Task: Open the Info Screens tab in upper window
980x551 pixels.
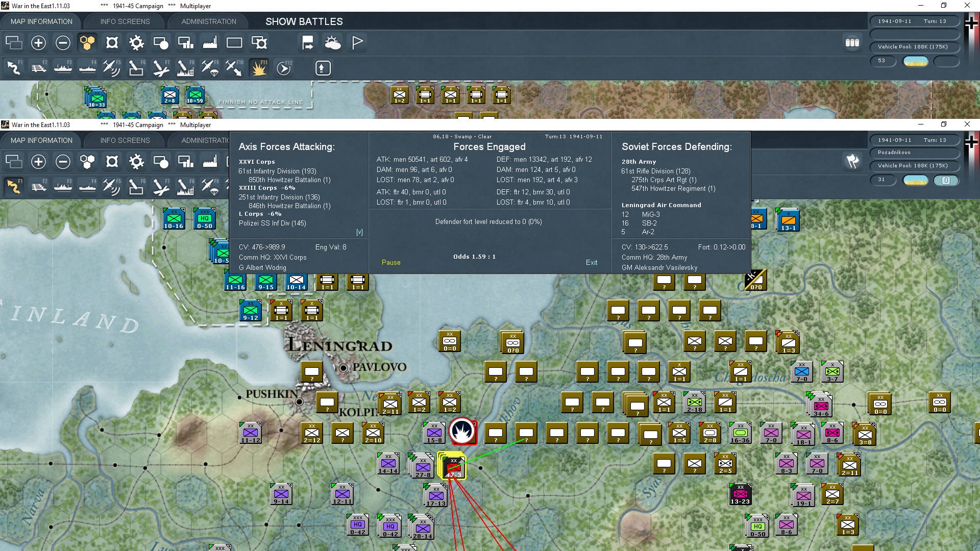Action: pyautogui.click(x=125, y=21)
